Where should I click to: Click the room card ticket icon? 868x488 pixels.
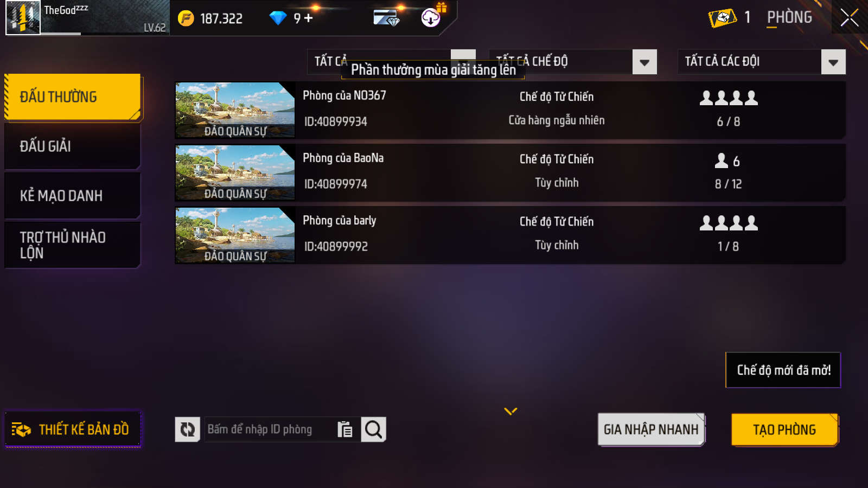click(723, 18)
